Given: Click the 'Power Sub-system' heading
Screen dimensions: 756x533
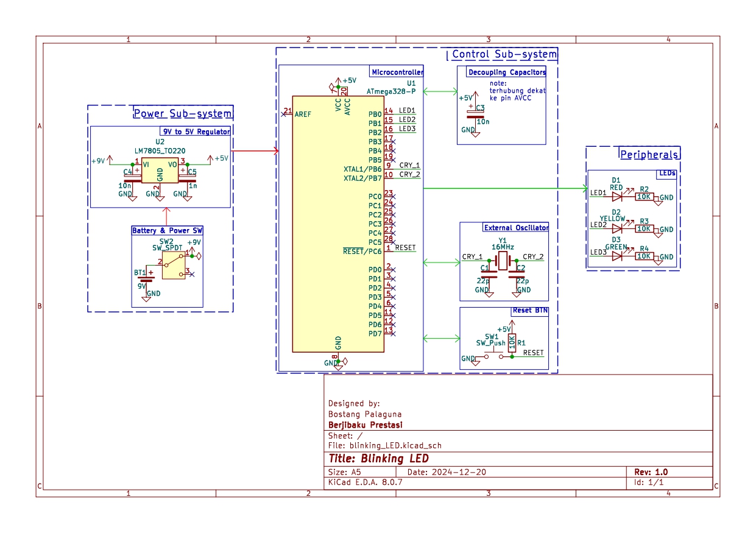Looking at the screenshot, I should 183,113.
